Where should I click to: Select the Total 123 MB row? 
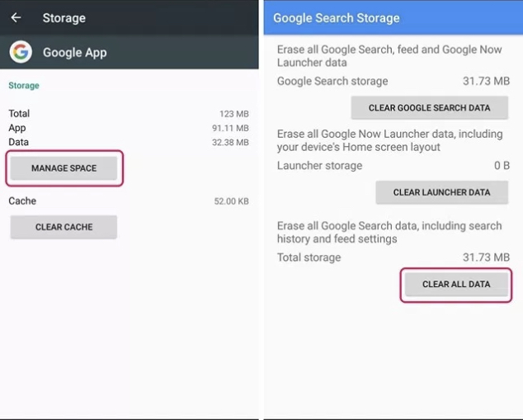(128, 113)
